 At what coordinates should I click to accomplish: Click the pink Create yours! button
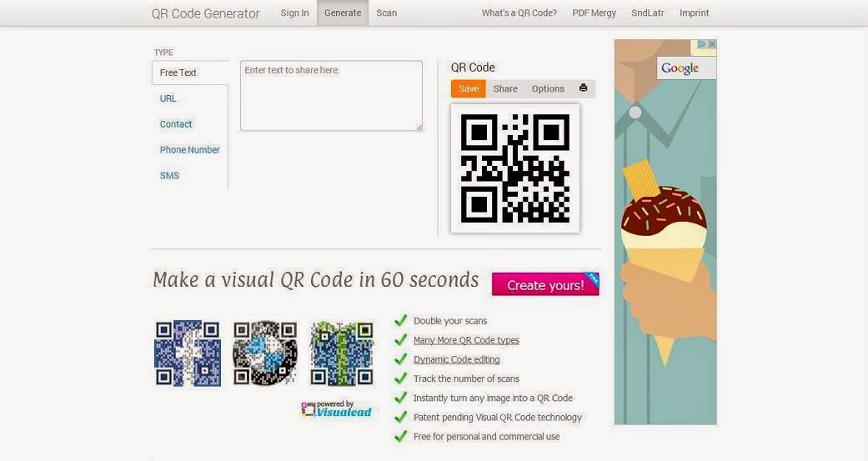[x=545, y=284]
